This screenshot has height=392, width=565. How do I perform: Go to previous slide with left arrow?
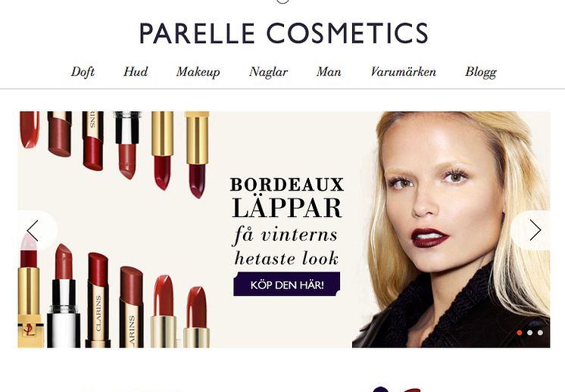coord(33,231)
